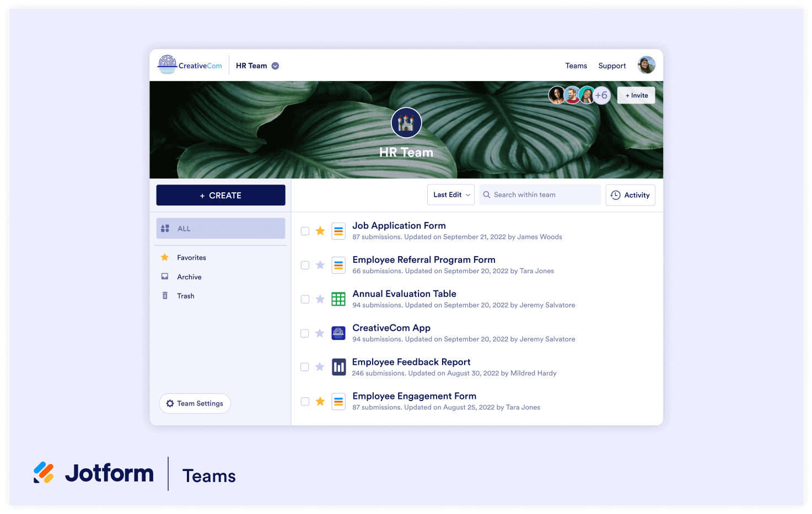Click the Invite button
Viewport: 812px width, 514px height.
tap(636, 95)
